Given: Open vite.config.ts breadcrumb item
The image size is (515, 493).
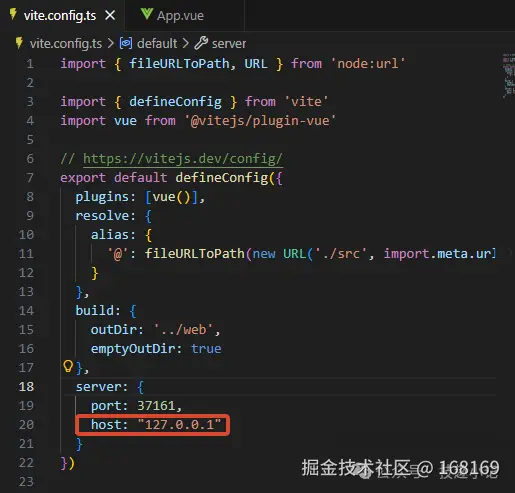Looking at the screenshot, I should coord(66,43).
